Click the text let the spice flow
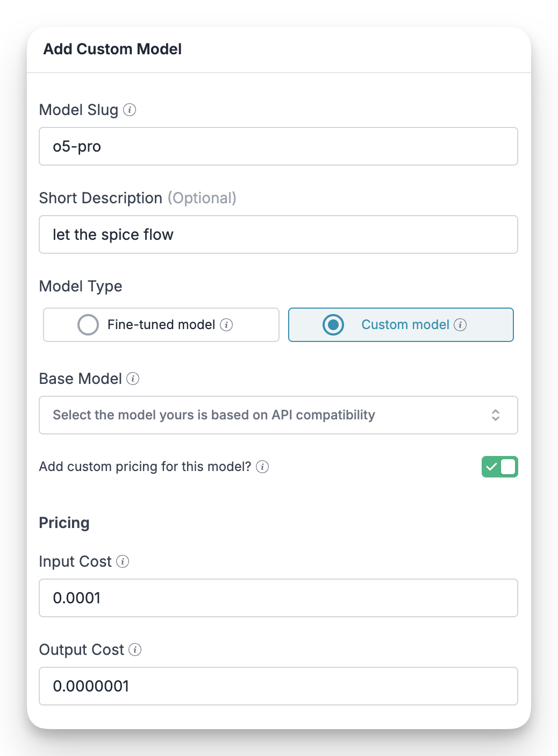 pyautogui.click(x=113, y=234)
